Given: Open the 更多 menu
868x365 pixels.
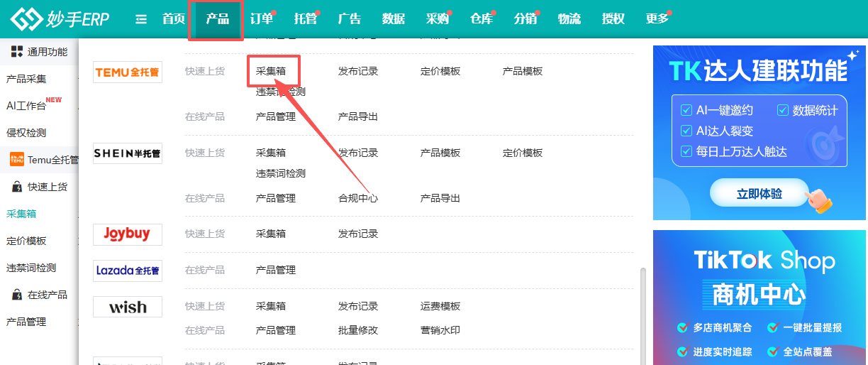Looking at the screenshot, I should pos(657,19).
